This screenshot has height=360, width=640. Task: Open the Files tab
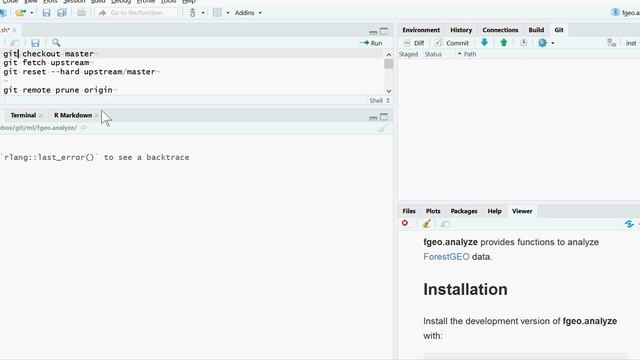409,211
